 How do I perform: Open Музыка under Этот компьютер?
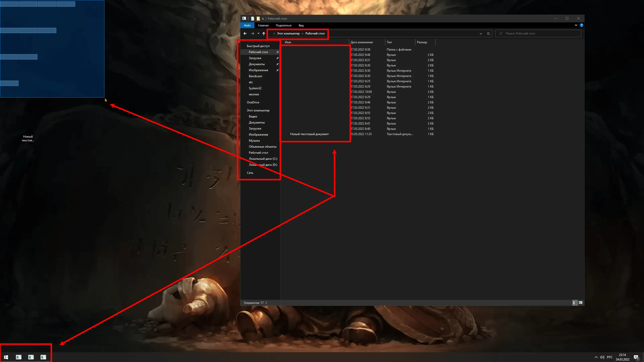pos(254,141)
